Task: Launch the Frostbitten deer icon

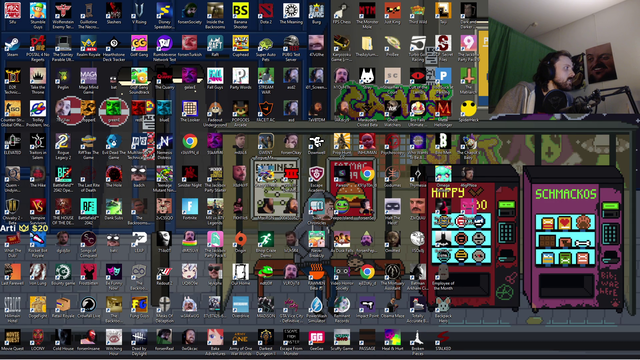Action: (x=88, y=272)
